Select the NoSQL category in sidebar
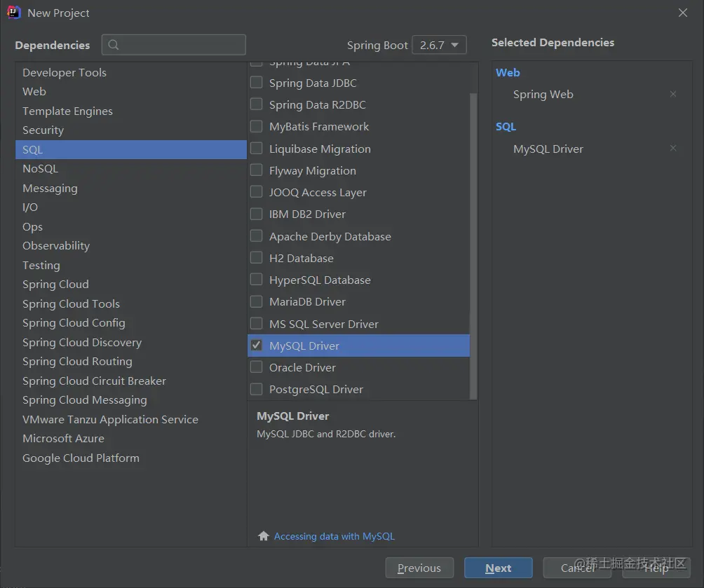Image resolution: width=704 pixels, height=588 pixels. coord(40,168)
